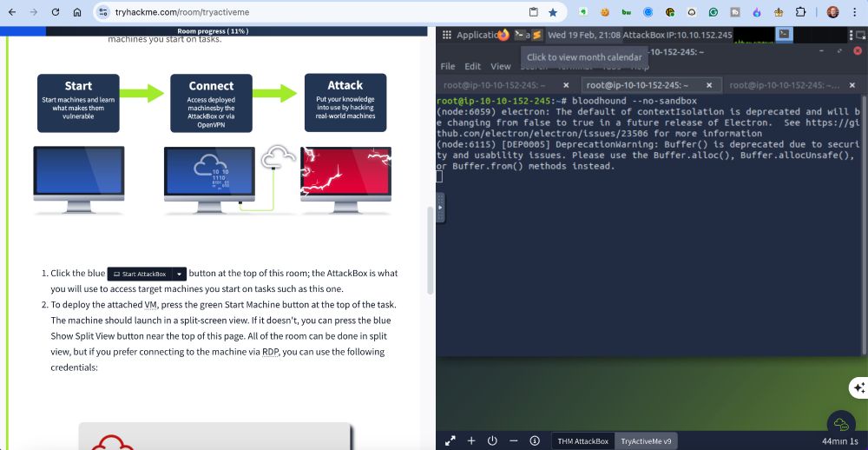Select highlighted terminal window in taskbar
868x450 pixels.
783,35
